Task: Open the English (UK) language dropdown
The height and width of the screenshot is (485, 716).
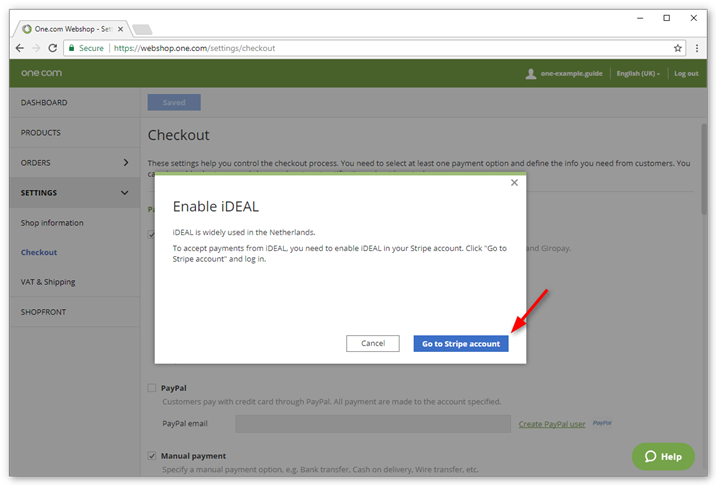Action: [x=638, y=74]
